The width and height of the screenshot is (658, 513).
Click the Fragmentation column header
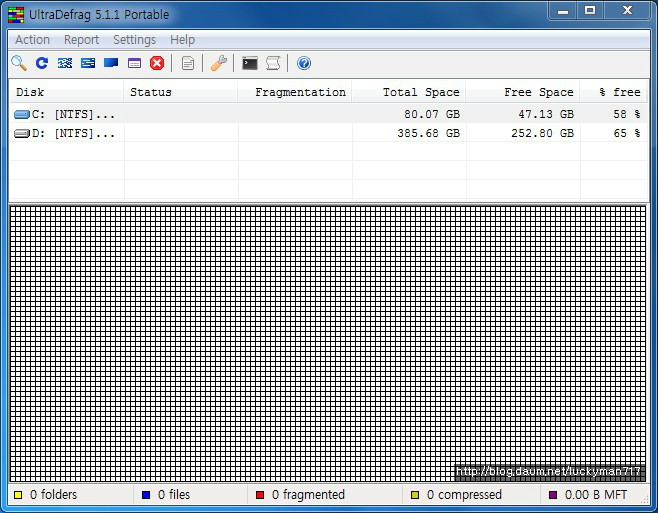click(295, 92)
